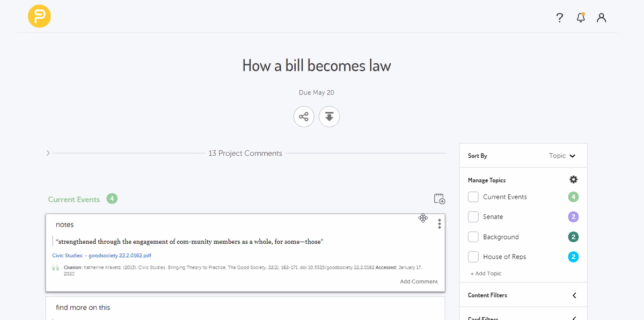
Task: Click the share project icon
Action: 304,117
